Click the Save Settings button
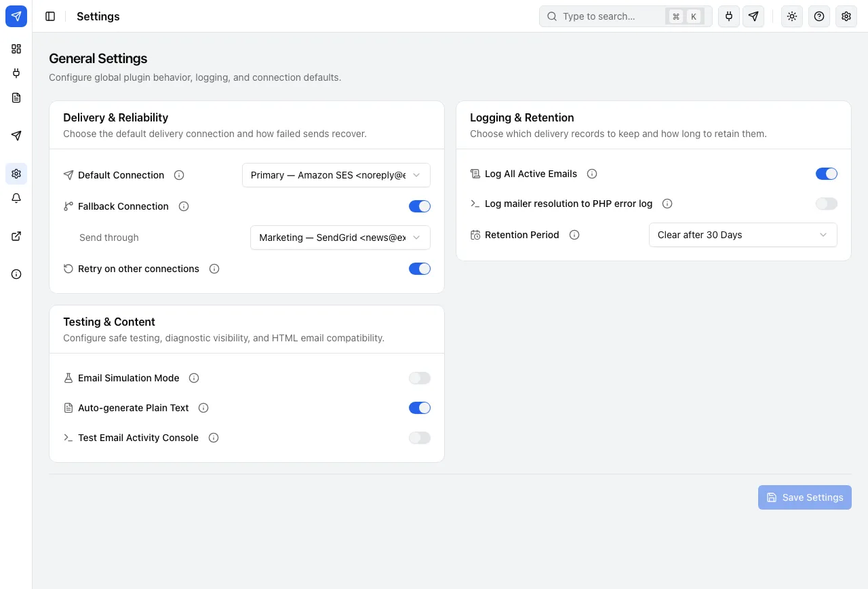The width and height of the screenshot is (868, 589). [805, 497]
